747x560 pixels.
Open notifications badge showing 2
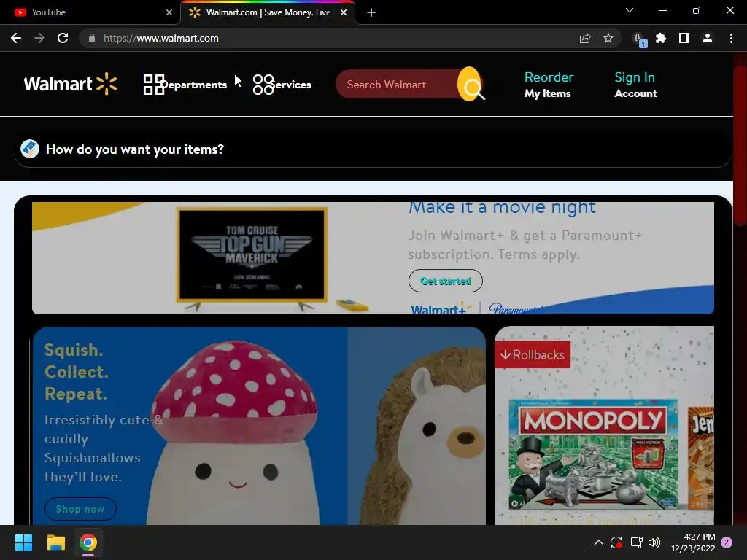click(727, 542)
